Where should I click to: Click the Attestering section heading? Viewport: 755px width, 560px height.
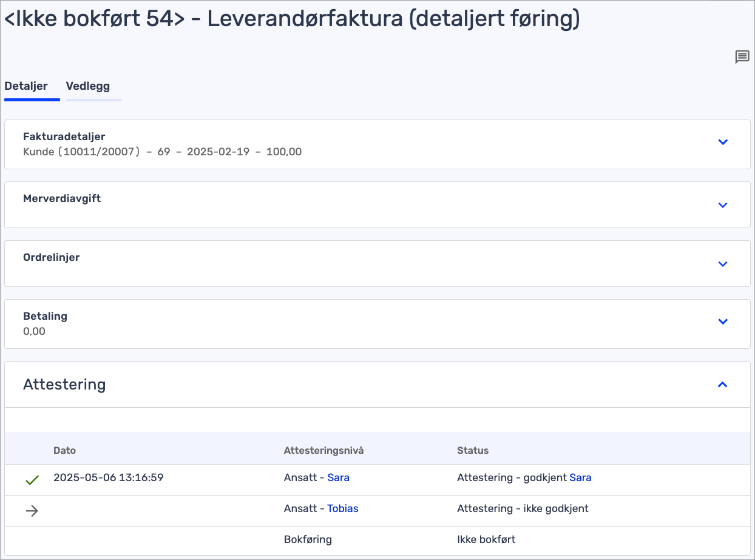pyautogui.click(x=64, y=385)
